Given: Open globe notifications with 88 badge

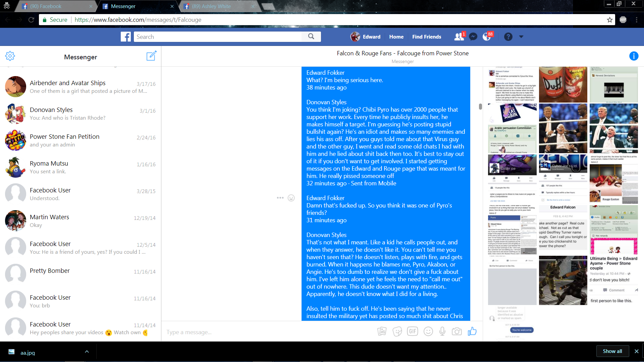Looking at the screenshot, I should pyautogui.click(x=487, y=37).
